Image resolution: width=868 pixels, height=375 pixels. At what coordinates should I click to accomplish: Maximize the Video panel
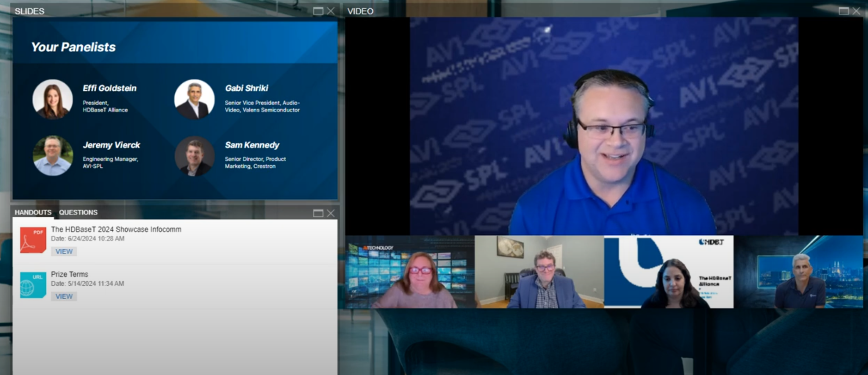[x=844, y=11]
